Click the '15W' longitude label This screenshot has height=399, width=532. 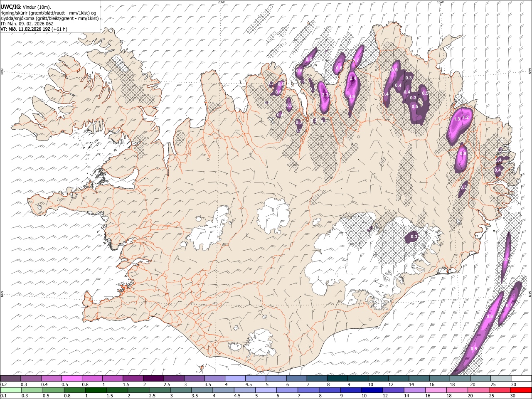click(440, 2)
